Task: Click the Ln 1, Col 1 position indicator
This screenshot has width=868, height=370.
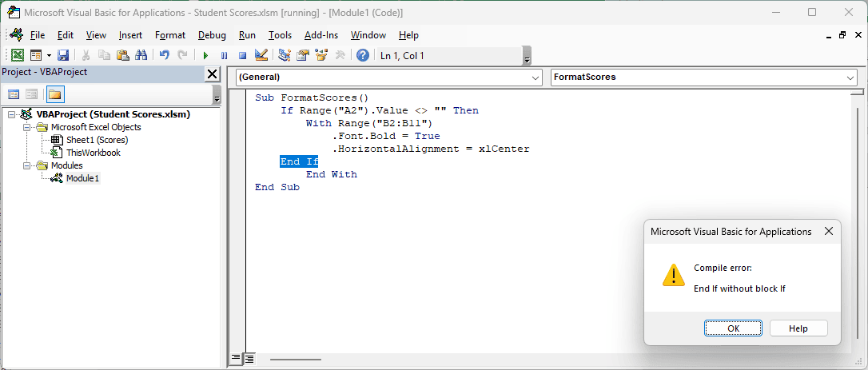Action: (x=403, y=55)
